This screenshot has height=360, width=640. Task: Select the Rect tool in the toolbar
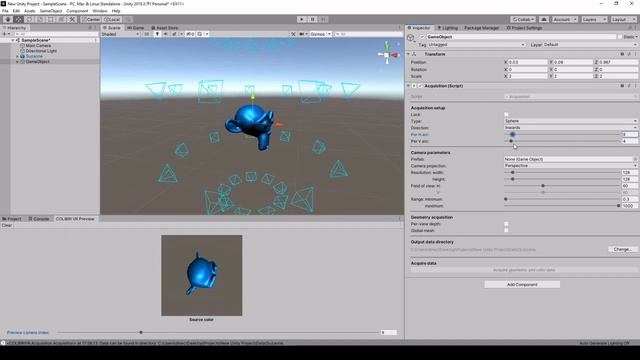click(x=50, y=19)
